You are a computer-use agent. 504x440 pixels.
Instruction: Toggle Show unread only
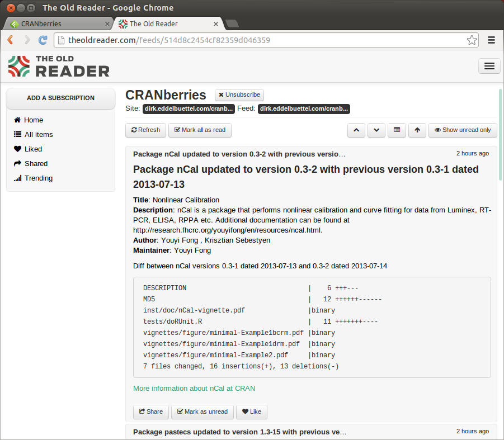463,130
